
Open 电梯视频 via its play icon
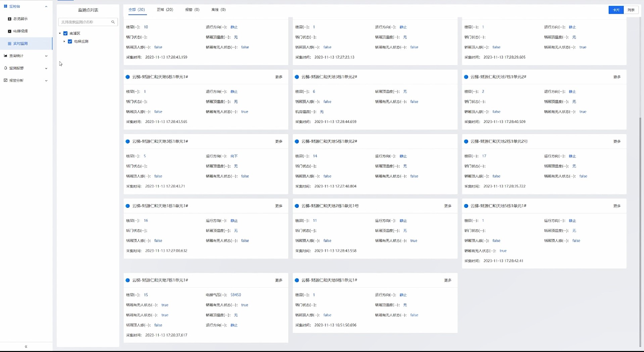click(x=9, y=31)
